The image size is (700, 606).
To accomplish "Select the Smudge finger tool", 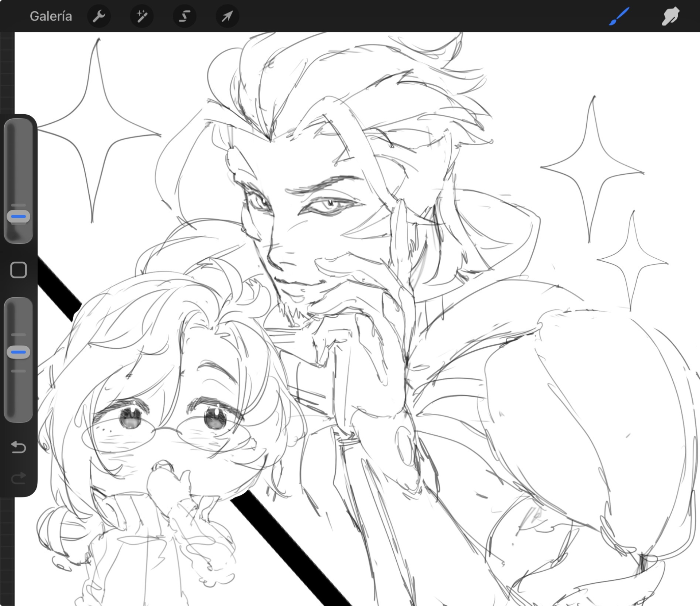I will [x=670, y=16].
